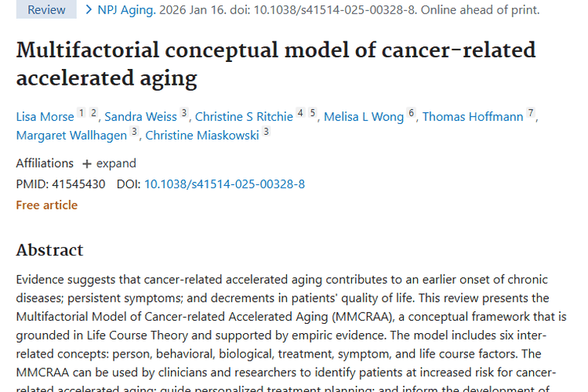The image size is (588, 392).
Task: Click the PMID number 41545430
Action: click(77, 184)
